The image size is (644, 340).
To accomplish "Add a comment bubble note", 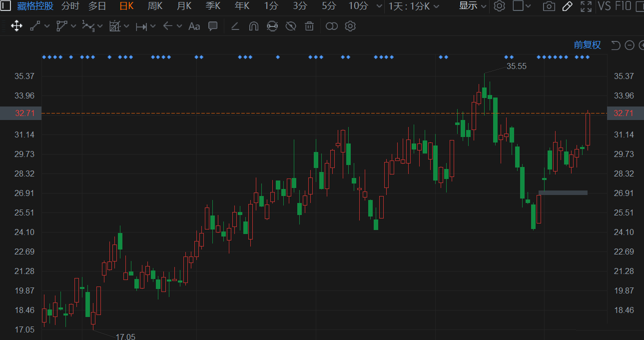I will tap(213, 26).
